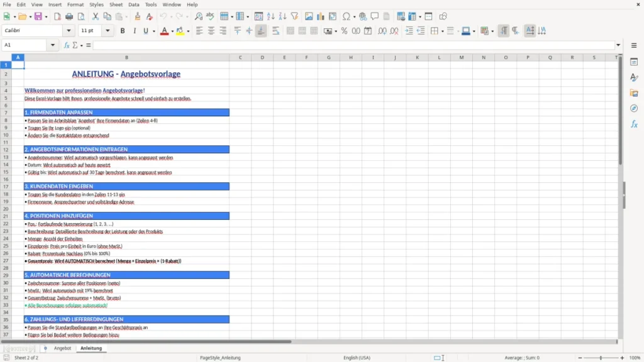644x362 pixels.
Task: Expand the Save options dropdown arrow
Action: tap(46, 17)
